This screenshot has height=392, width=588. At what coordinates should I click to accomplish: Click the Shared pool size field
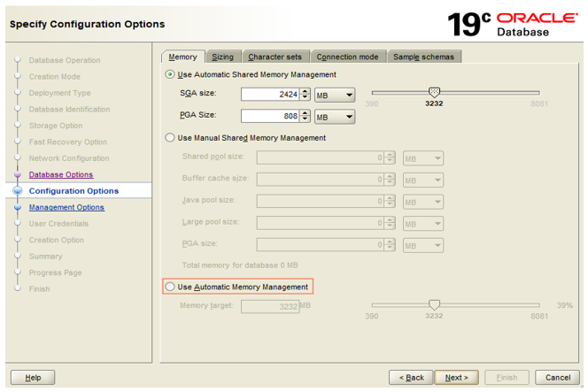tap(321, 158)
